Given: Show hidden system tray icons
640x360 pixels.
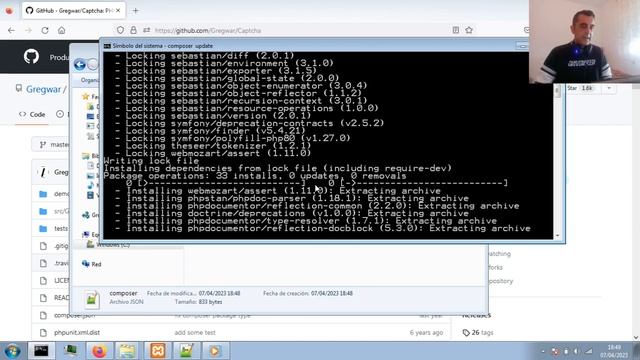Looking at the screenshot, I should pyautogui.click(x=543, y=351).
